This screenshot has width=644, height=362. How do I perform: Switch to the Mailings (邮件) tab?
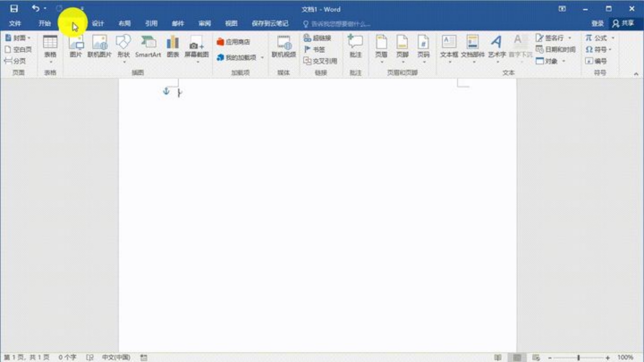click(178, 24)
